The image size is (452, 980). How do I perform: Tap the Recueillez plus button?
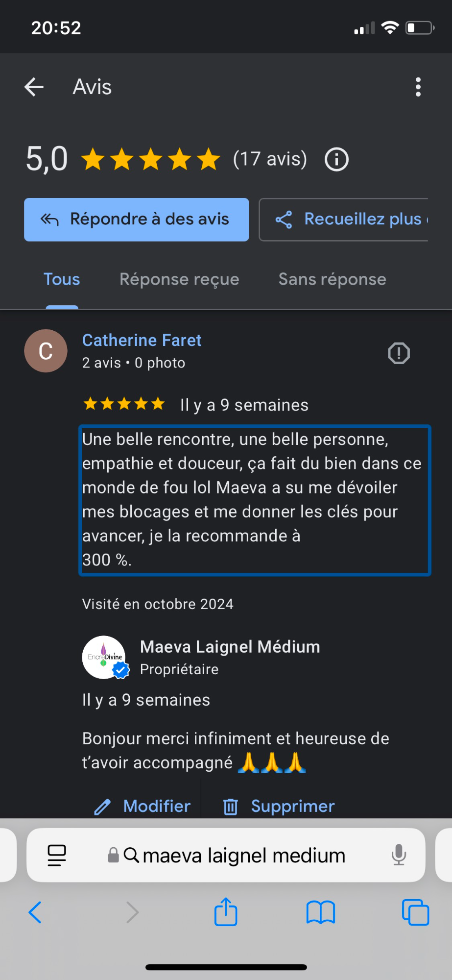pyautogui.click(x=344, y=220)
